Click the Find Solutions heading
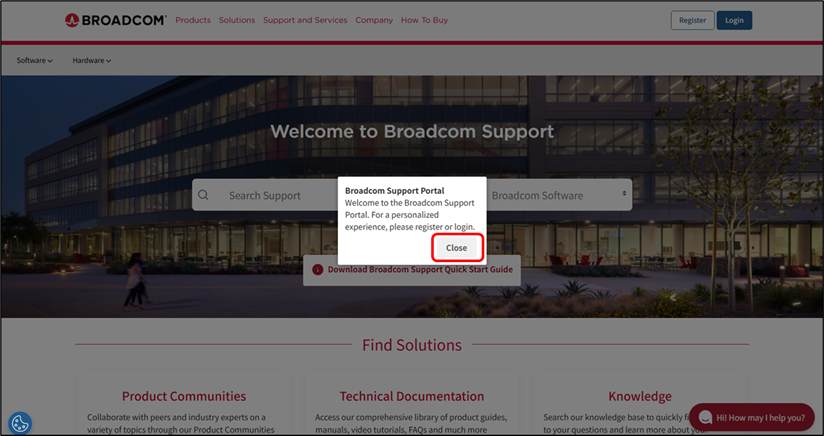This screenshot has width=824, height=436. [x=412, y=345]
